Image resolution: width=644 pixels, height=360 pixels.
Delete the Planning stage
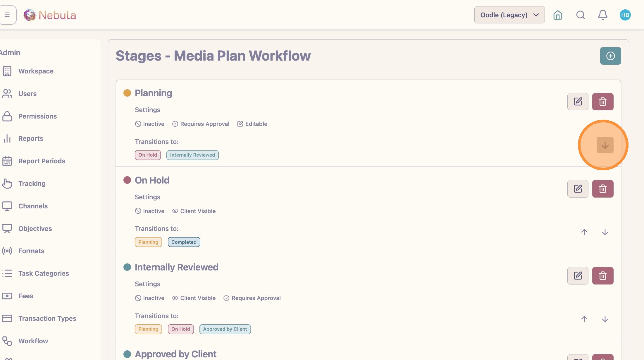[602, 102]
